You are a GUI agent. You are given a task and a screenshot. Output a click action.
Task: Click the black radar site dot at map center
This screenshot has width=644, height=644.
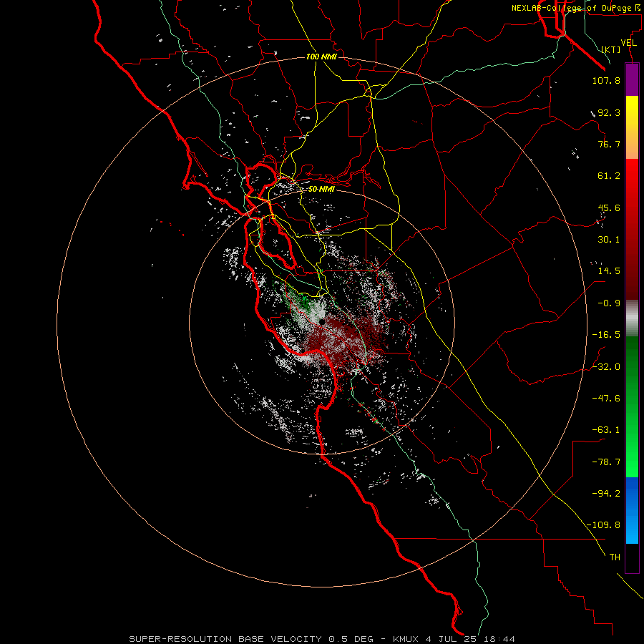(x=322, y=322)
